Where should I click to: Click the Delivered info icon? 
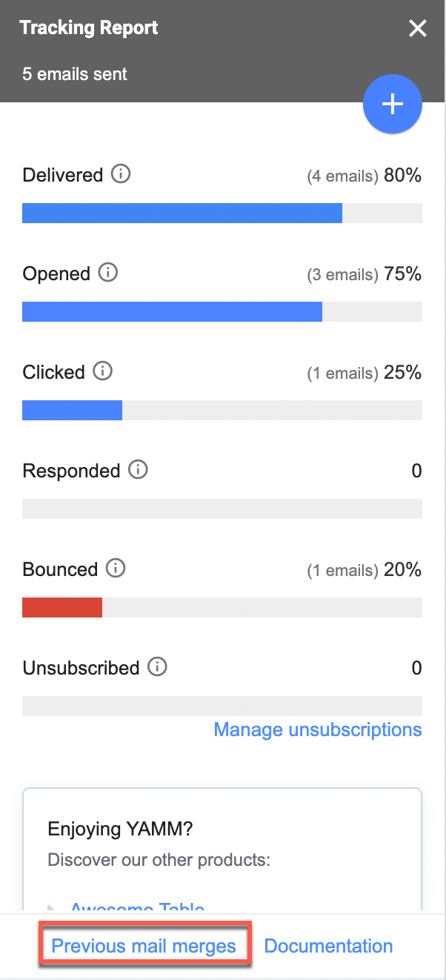122,174
